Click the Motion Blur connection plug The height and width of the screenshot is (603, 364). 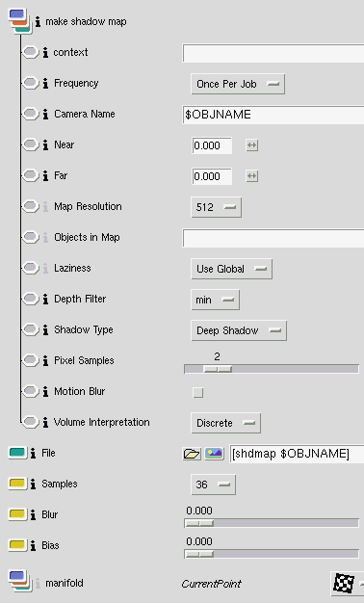(31, 391)
